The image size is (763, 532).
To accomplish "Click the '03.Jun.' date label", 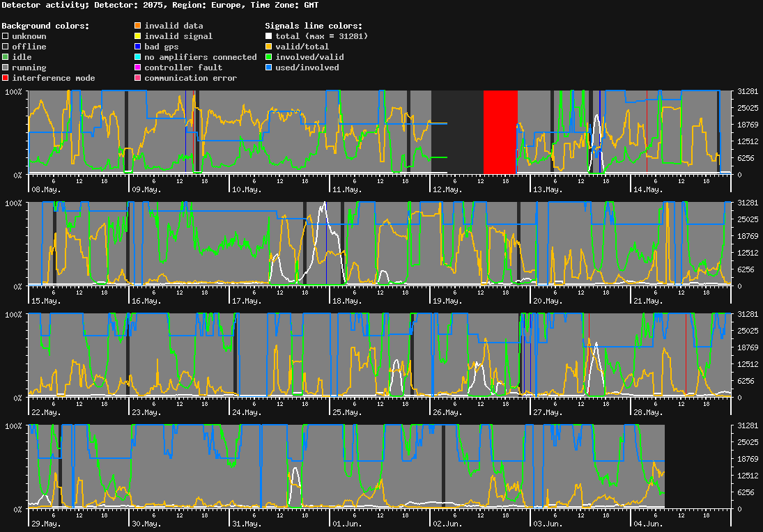I will [x=548, y=524].
